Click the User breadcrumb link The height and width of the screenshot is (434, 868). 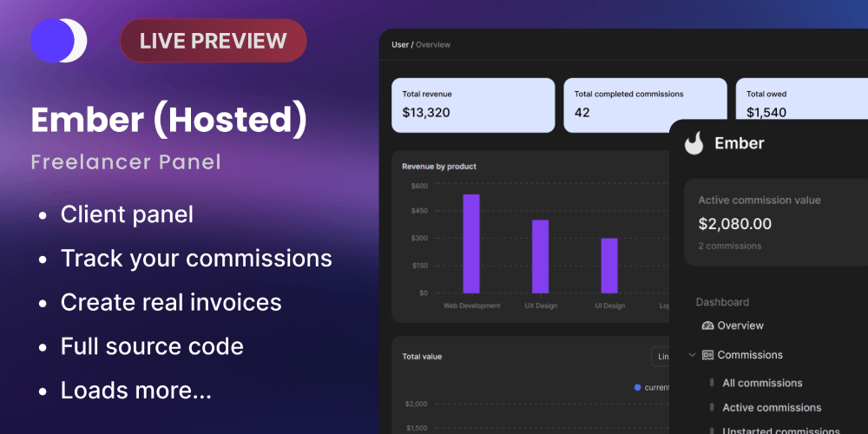(399, 45)
